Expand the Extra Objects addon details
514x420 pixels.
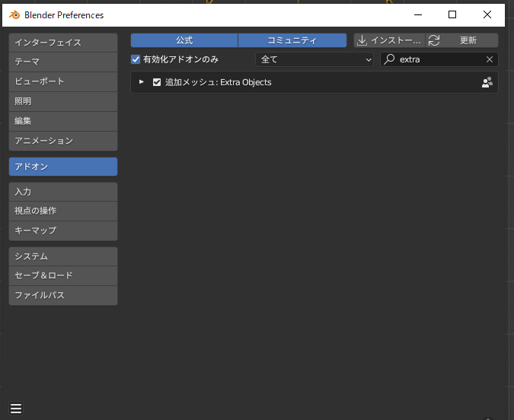[142, 82]
